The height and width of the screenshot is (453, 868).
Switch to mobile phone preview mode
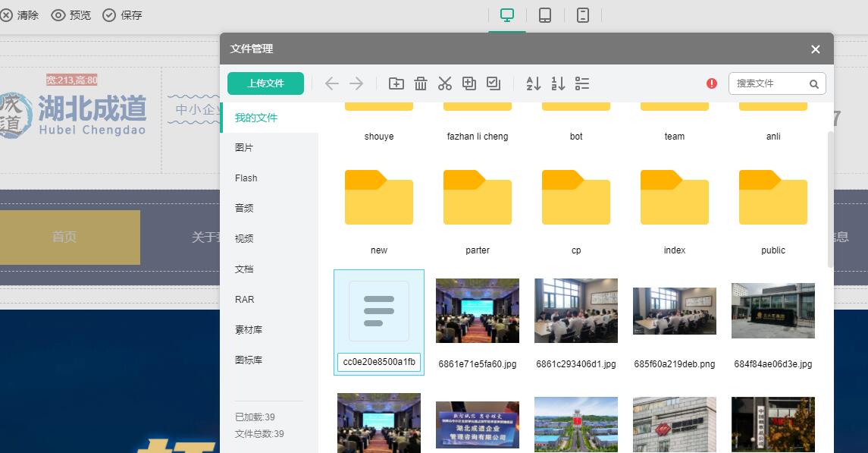tap(583, 15)
